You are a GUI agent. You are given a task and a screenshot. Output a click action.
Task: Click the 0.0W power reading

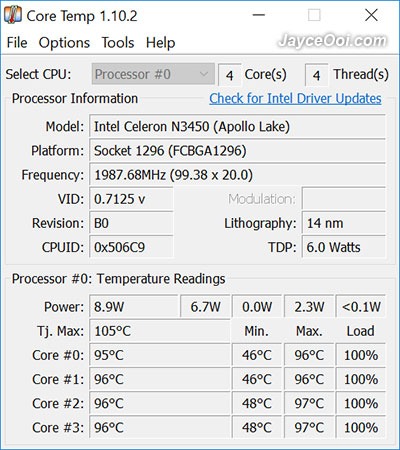tap(257, 307)
